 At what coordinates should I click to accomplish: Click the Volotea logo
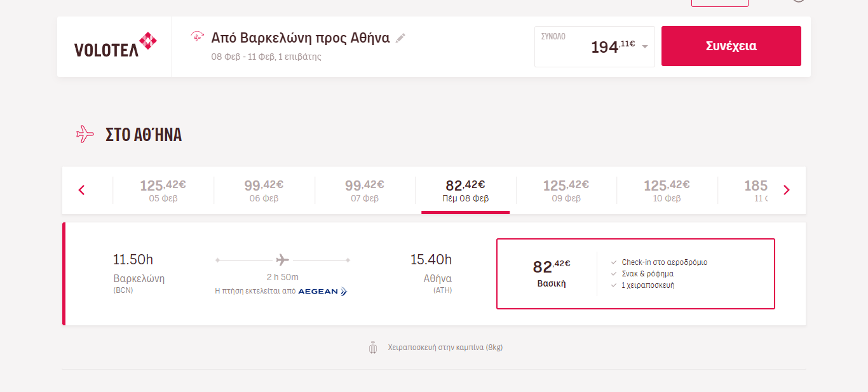point(115,46)
